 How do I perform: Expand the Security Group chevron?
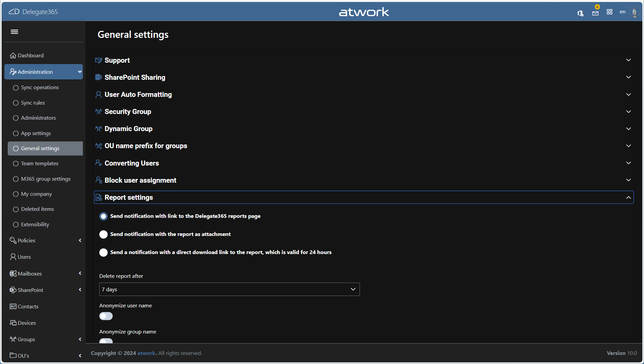tap(629, 112)
